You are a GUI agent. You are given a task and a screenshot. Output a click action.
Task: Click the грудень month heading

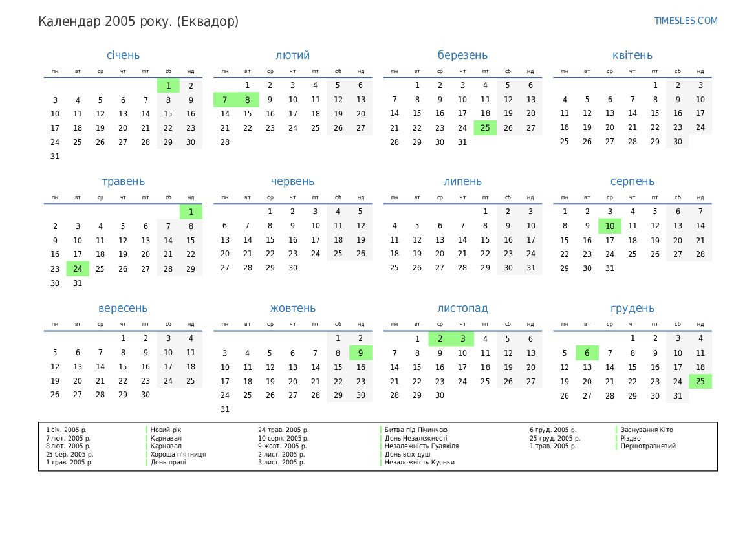[x=632, y=309]
